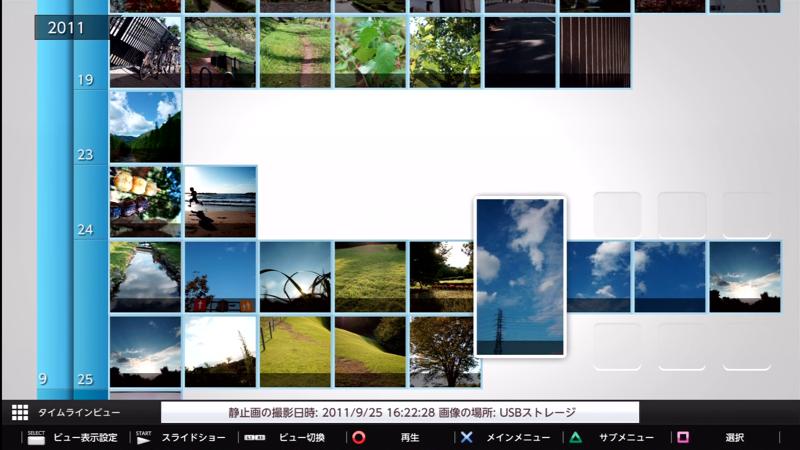
Task: Click the タイムラインビュー label
Action: click(79, 412)
